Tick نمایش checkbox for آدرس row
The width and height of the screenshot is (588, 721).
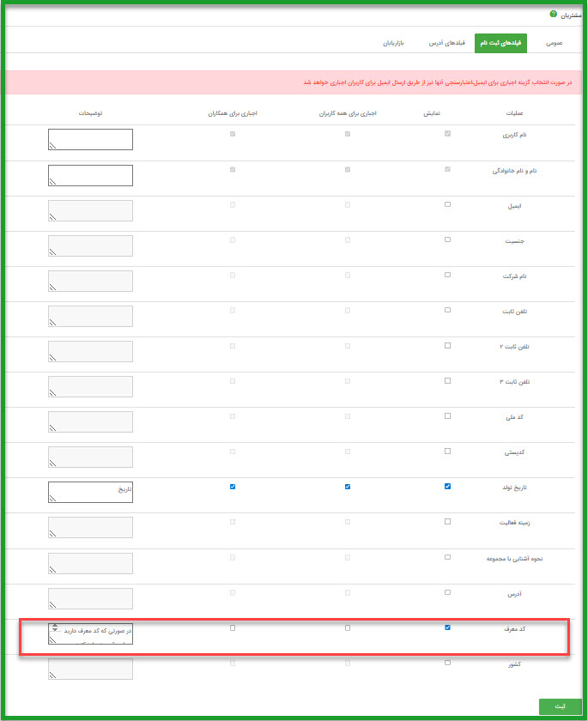tap(447, 592)
